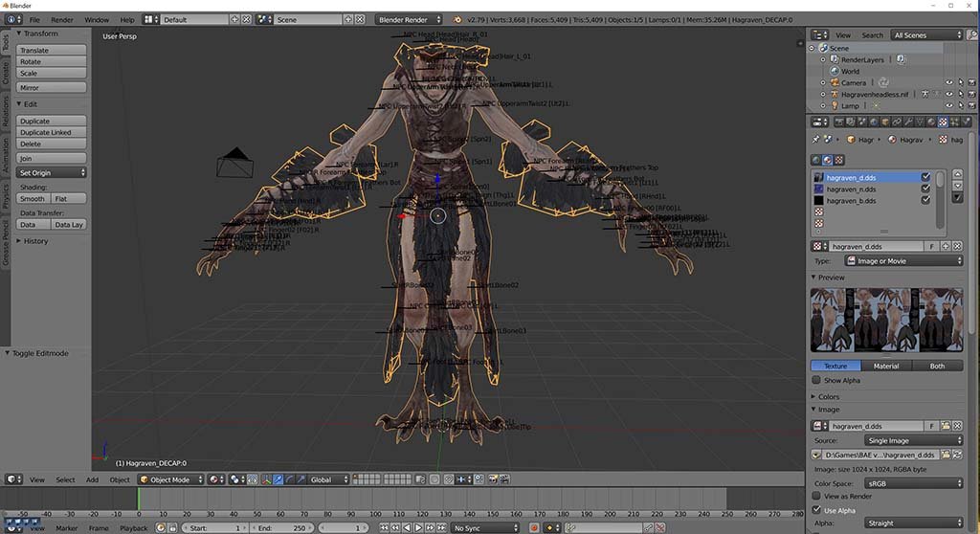This screenshot has width=980, height=534.
Task: Toggle 3D manipulator axis icon
Action: click(266, 479)
